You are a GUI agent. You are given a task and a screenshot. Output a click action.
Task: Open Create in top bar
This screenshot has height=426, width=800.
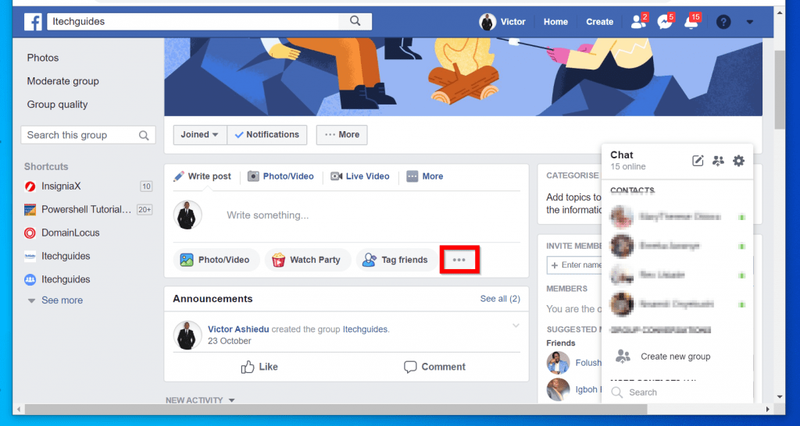(x=599, y=21)
